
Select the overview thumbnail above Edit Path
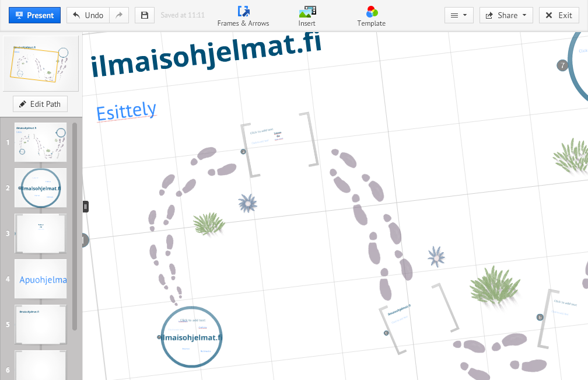[x=40, y=64]
